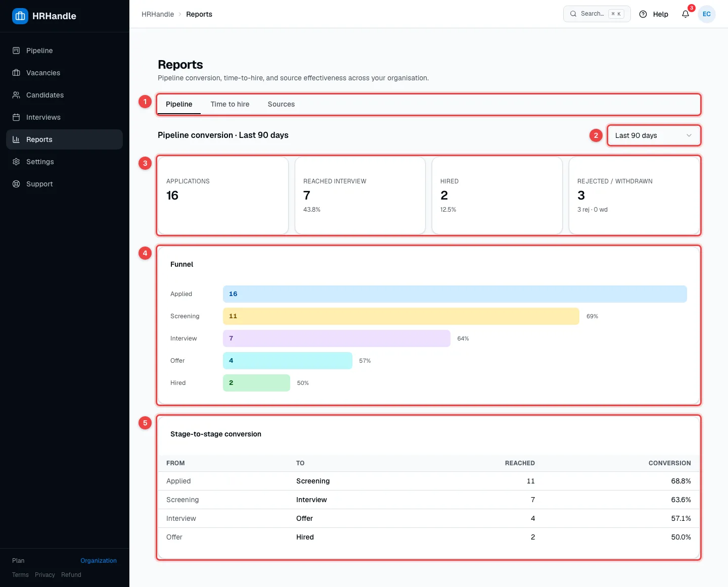Click the Candidates people icon in the sidebar
This screenshot has height=587, width=728.
[x=16, y=95]
